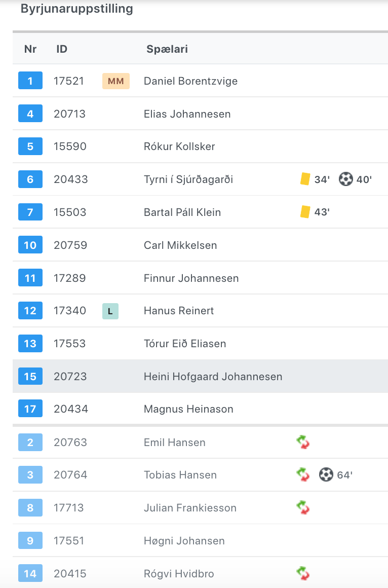Click Julian Frankiesson's substitution icon
This screenshot has width=388, height=588.
coord(303,508)
